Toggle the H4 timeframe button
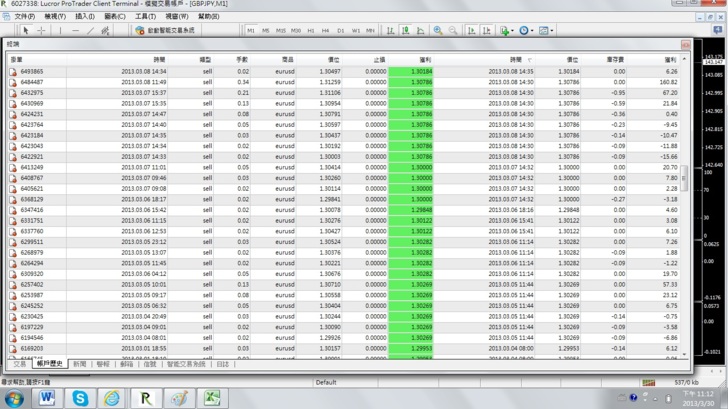Image resolution: width=728 pixels, height=409 pixels. (x=325, y=30)
